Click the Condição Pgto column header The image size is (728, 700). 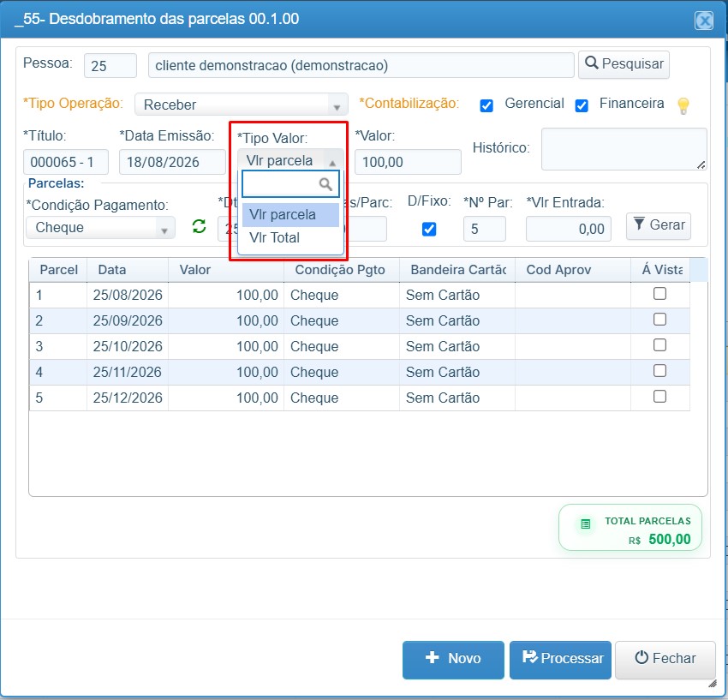342,270
